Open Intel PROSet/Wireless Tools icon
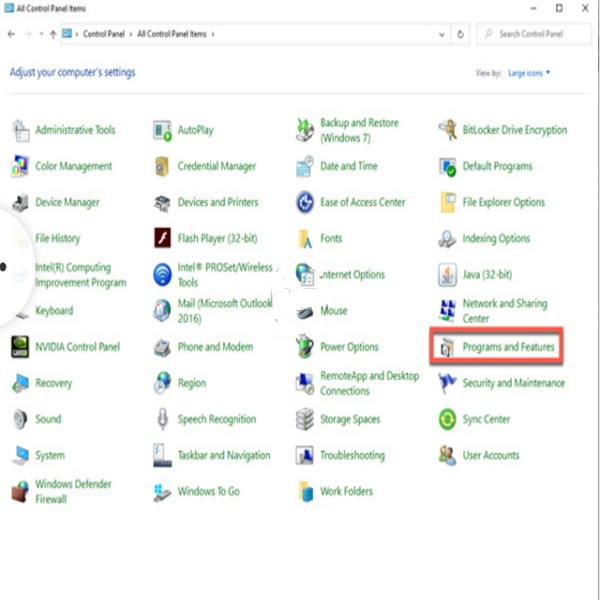 click(162, 274)
